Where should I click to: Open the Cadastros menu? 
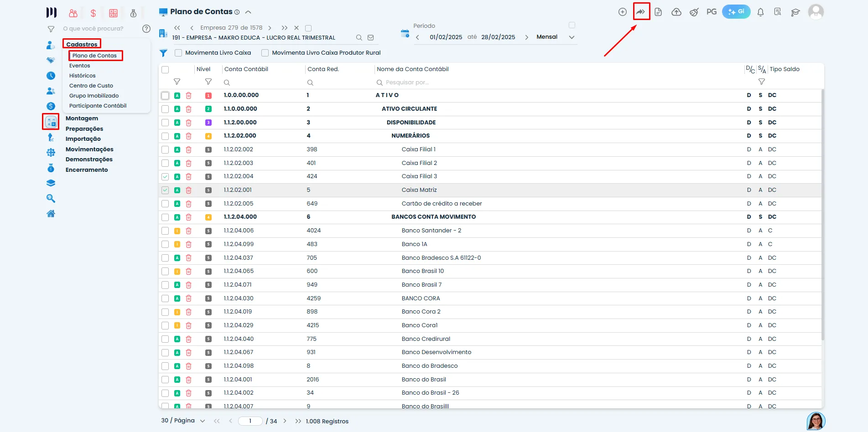click(x=82, y=44)
